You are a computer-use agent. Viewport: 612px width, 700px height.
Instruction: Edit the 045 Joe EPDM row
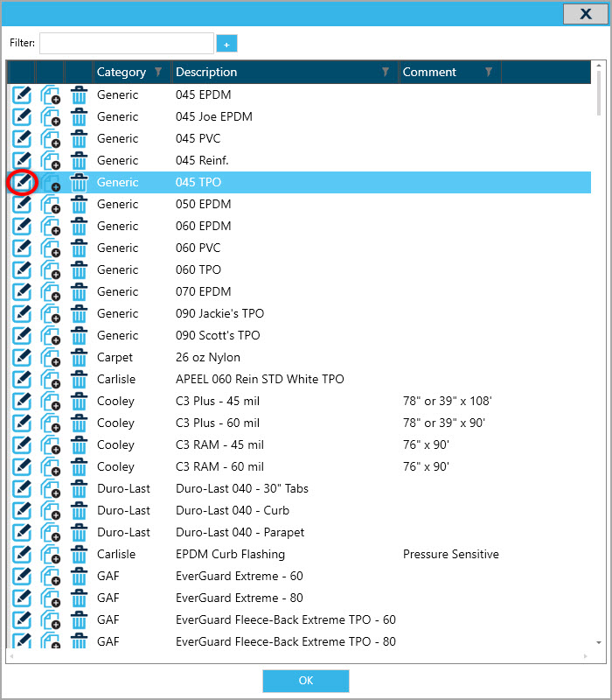[21, 116]
